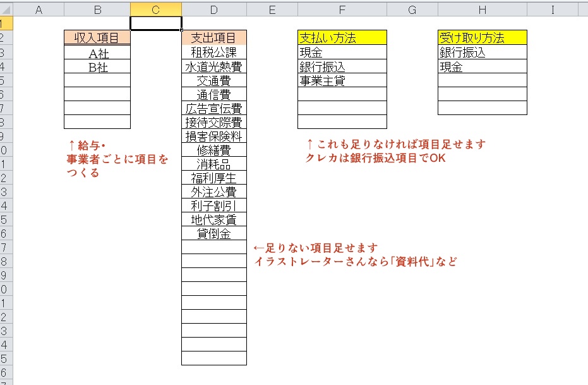Image resolution: width=588 pixels, height=385 pixels.
Task: Click the 損害保険料 cell
Action: pos(213,136)
